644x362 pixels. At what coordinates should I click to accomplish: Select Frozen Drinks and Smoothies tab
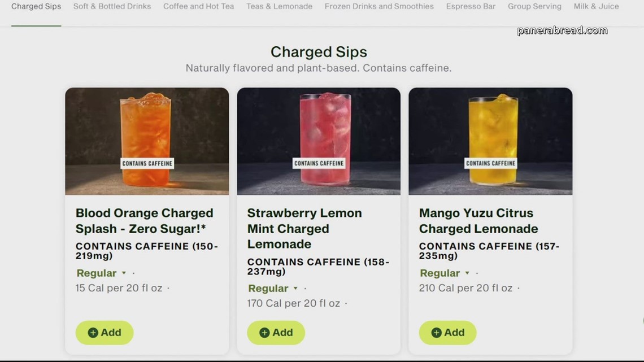click(x=379, y=7)
